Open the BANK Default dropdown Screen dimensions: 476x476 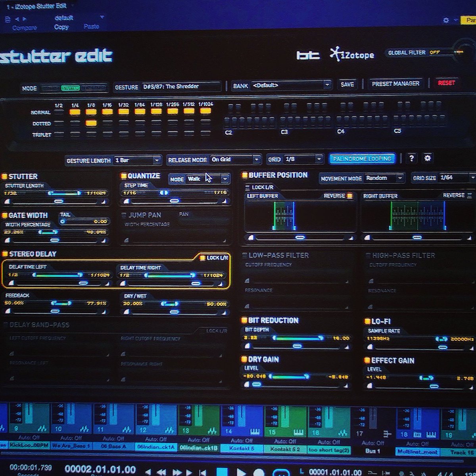coord(291,85)
